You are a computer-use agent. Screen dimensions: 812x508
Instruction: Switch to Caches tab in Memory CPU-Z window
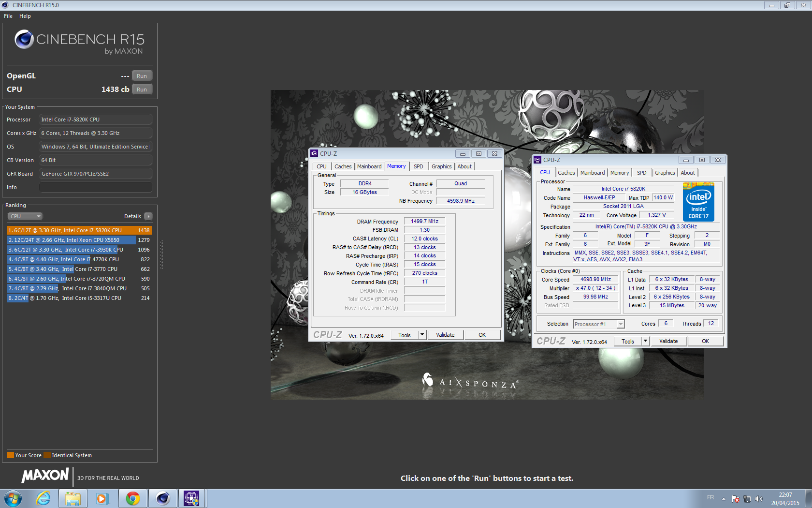tap(343, 166)
